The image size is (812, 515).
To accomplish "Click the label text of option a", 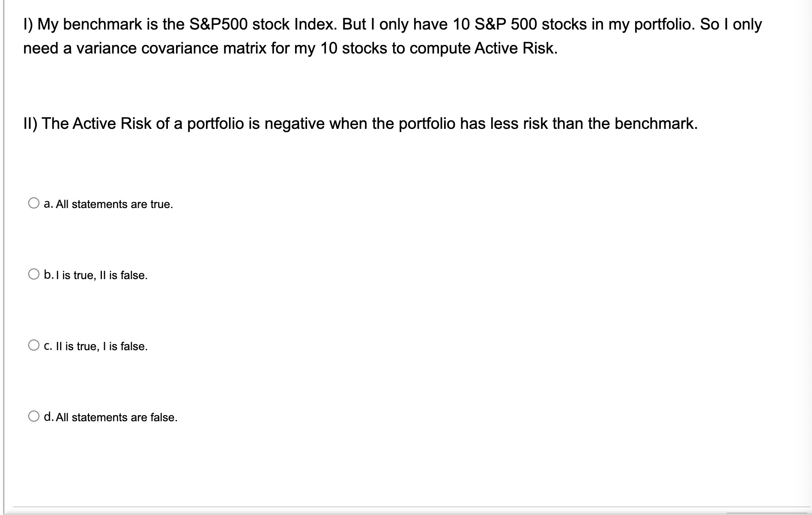I will click(x=107, y=204).
